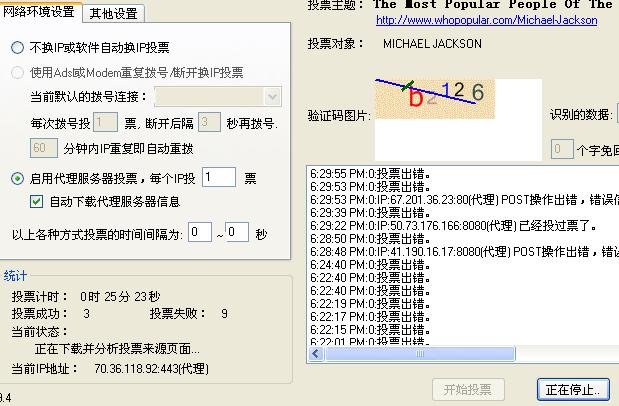This screenshot has width=619, height=406.
Task: Open the whopopular.com Michael-Jackson link
Action: tap(486, 20)
